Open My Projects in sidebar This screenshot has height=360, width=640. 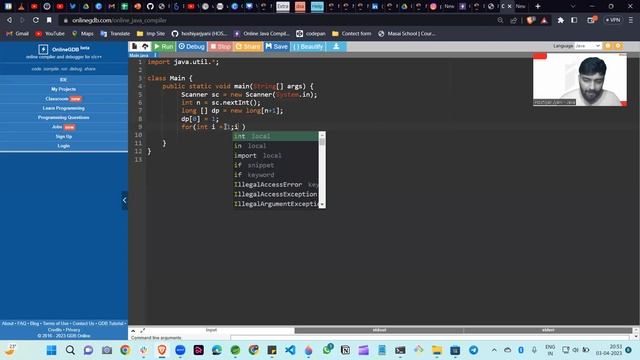click(64, 89)
